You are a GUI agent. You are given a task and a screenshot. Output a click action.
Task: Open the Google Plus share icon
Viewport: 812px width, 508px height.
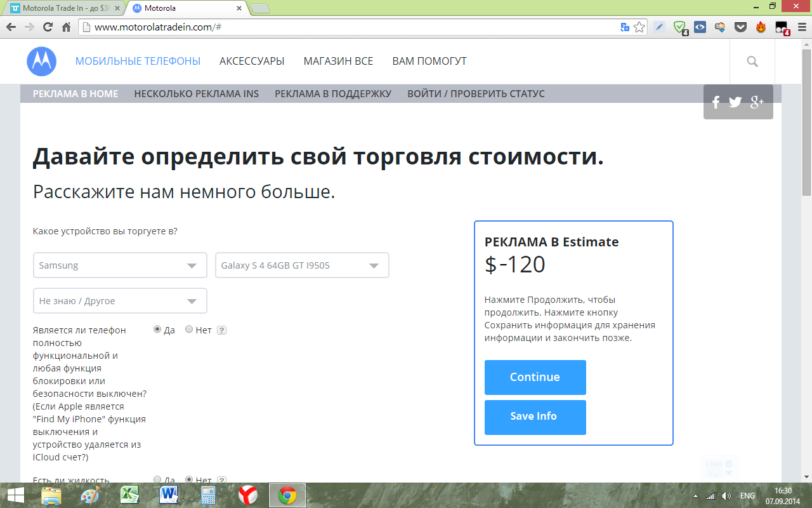click(757, 102)
